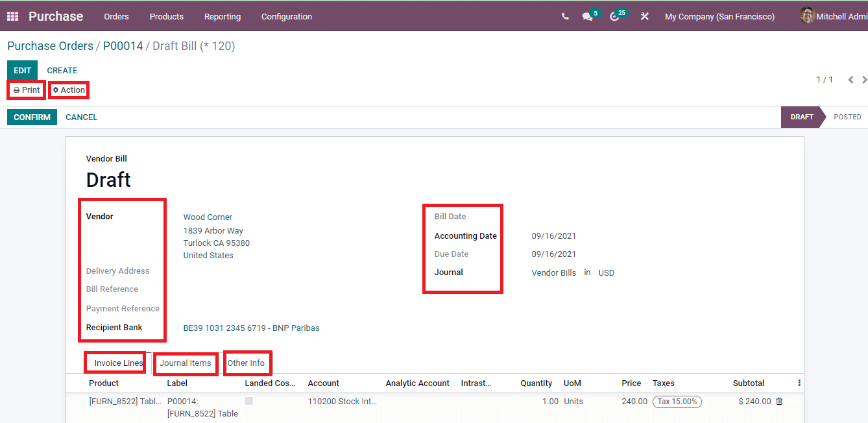Sort by Landed Cos... column header
The height and width of the screenshot is (423, 868).
[270, 383]
